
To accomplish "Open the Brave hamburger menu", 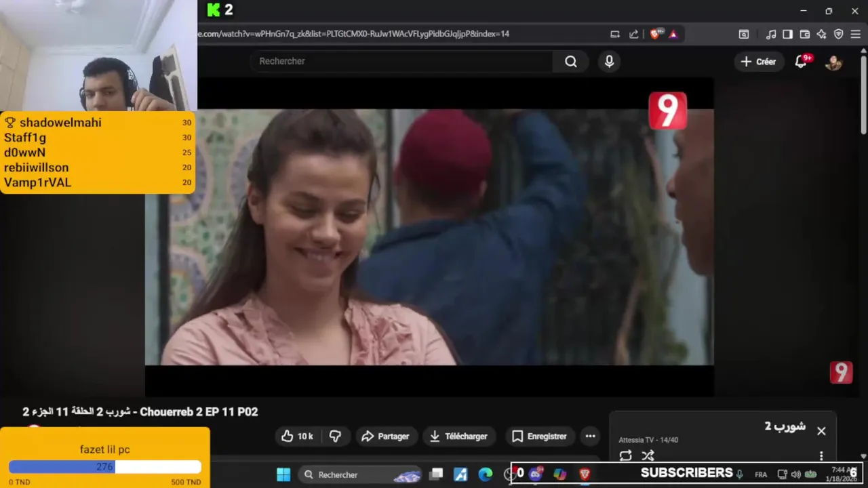I will point(856,34).
